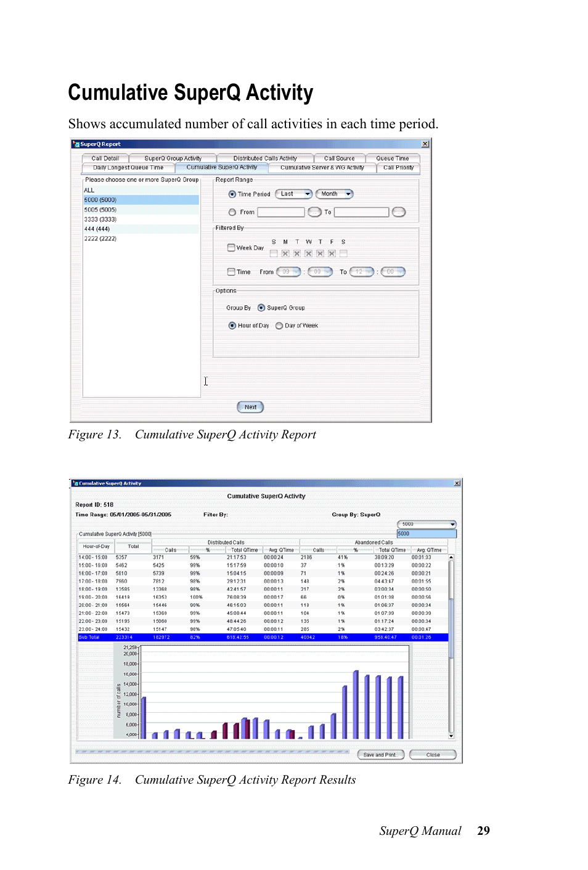
Task: Choose the From date range radio button
Action: (x=232, y=212)
